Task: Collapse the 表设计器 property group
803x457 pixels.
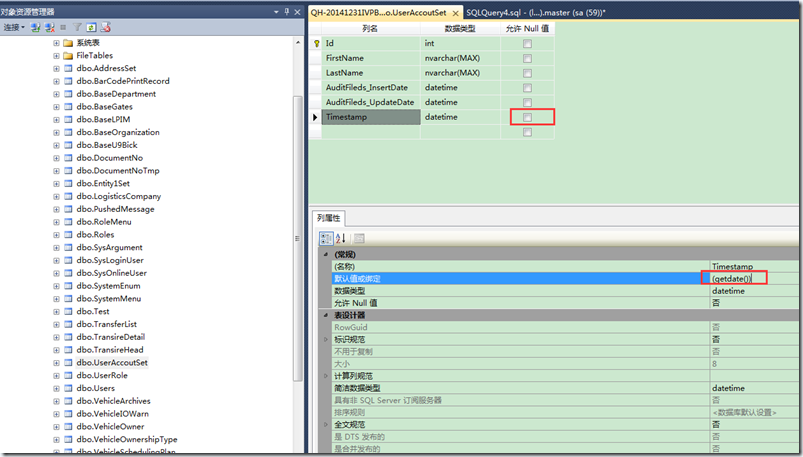Action: pyautogui.click(x=326, y=315)
